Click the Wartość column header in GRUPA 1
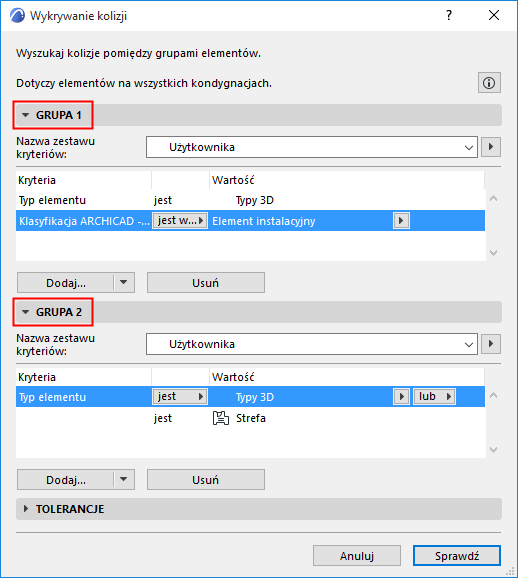This screenshot has height=578, width=518. 347,180
